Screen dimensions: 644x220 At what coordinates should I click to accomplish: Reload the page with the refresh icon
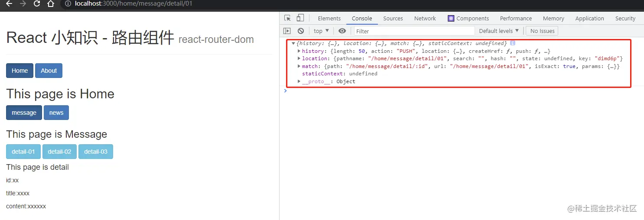tap(37, 4)
